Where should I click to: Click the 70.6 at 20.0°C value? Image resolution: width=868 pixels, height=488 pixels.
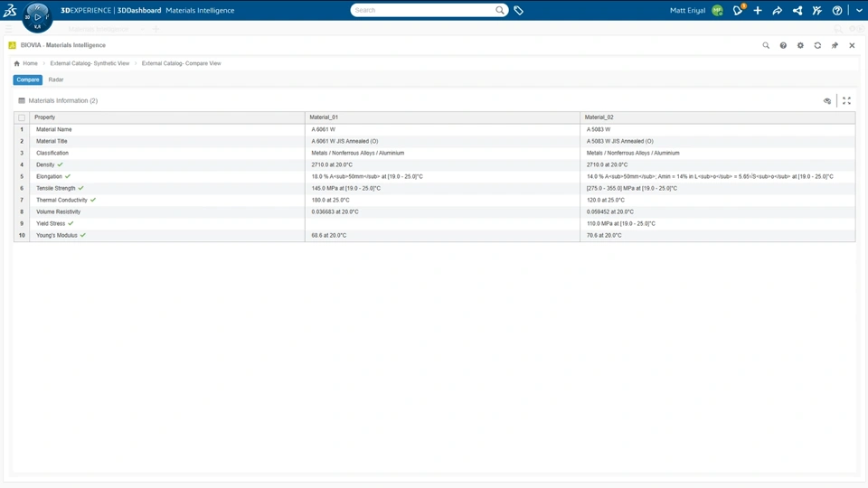click(604, 235)
